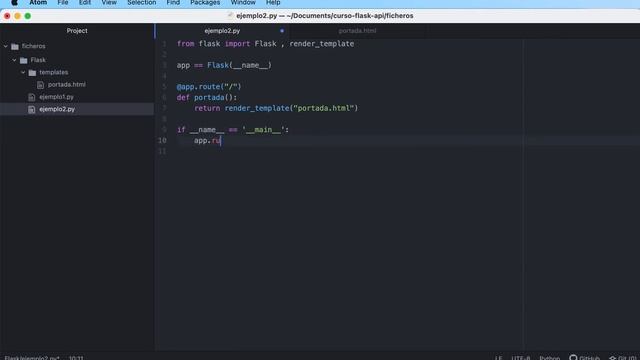Screen dimensions: 640x360
Task: Open the Git panel from the status bar
Action: (623, 358)
